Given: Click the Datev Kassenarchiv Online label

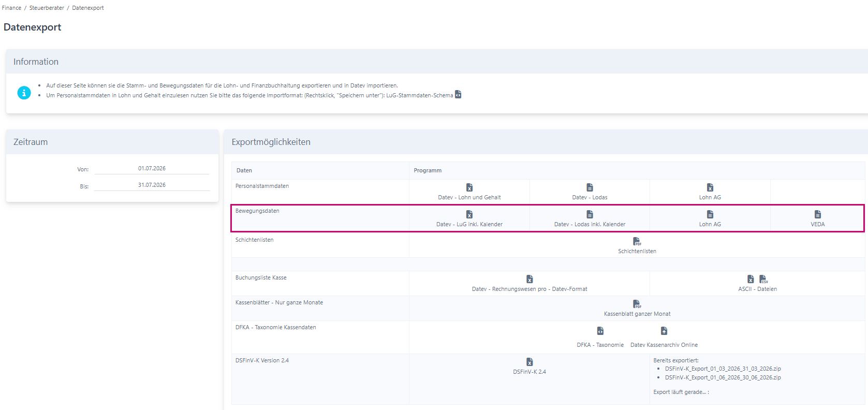Looking at the screenshot, I should tap(664, 345).
